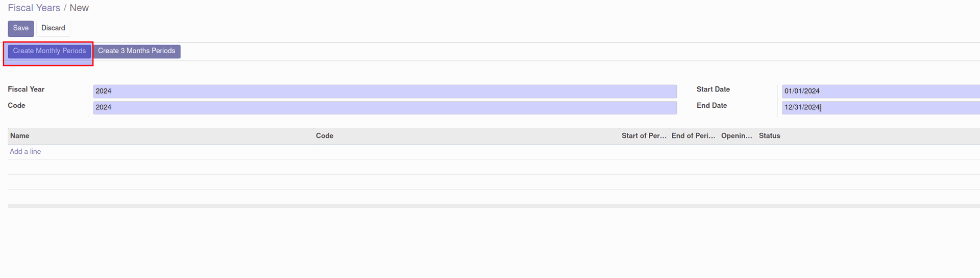
Task: Add a line to periods table
Action: pos(26,152)
